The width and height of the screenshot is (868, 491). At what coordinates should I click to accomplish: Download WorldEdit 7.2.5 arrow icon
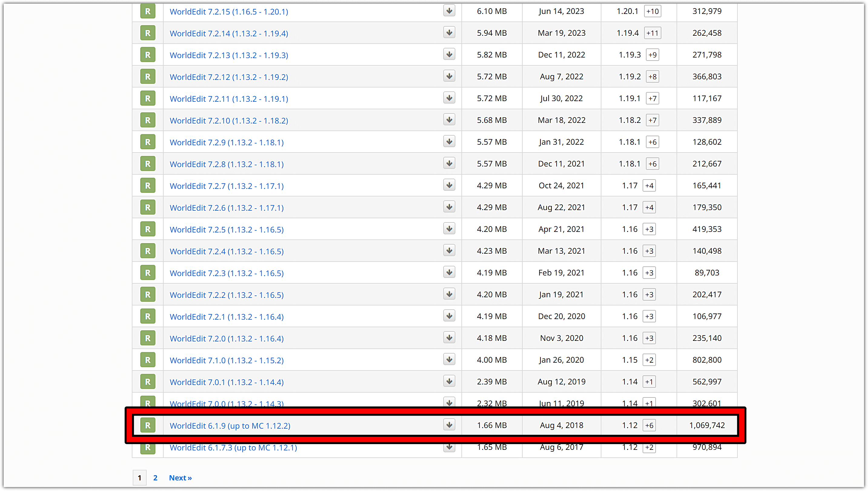tap(449, 229)
